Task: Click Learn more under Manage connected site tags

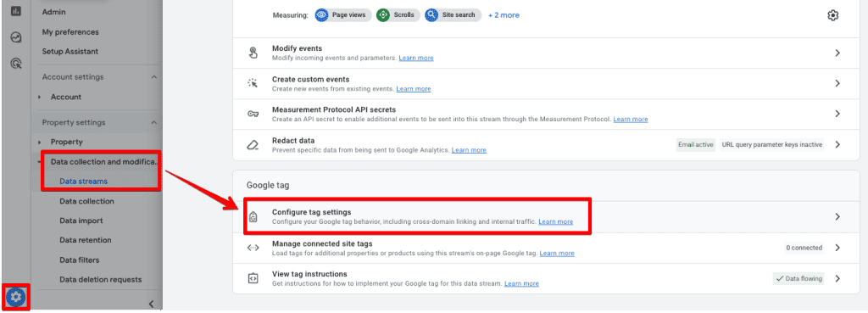Action: [557, 253]
